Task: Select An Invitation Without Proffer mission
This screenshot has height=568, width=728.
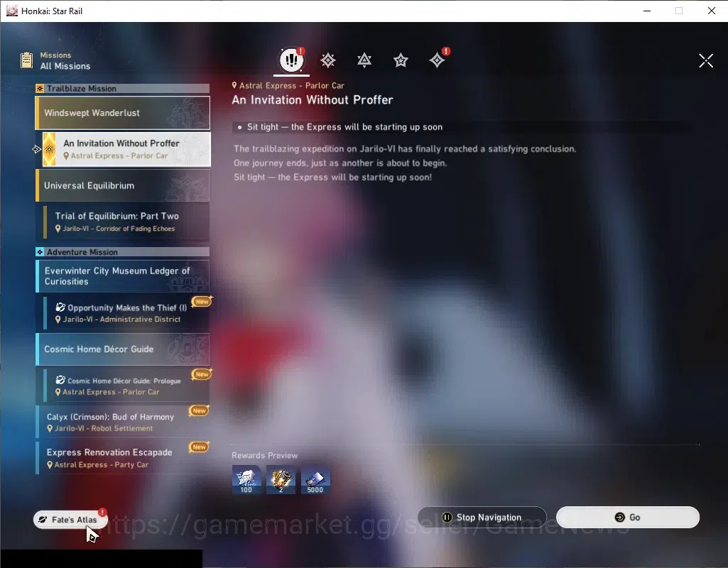Action: [126, 149]
